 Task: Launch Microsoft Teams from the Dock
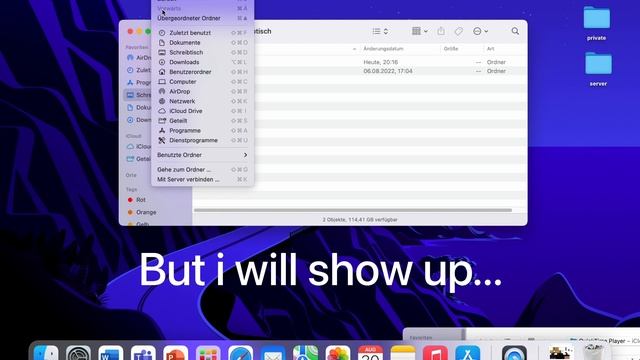pyautogui.click(x=143, y=353)
